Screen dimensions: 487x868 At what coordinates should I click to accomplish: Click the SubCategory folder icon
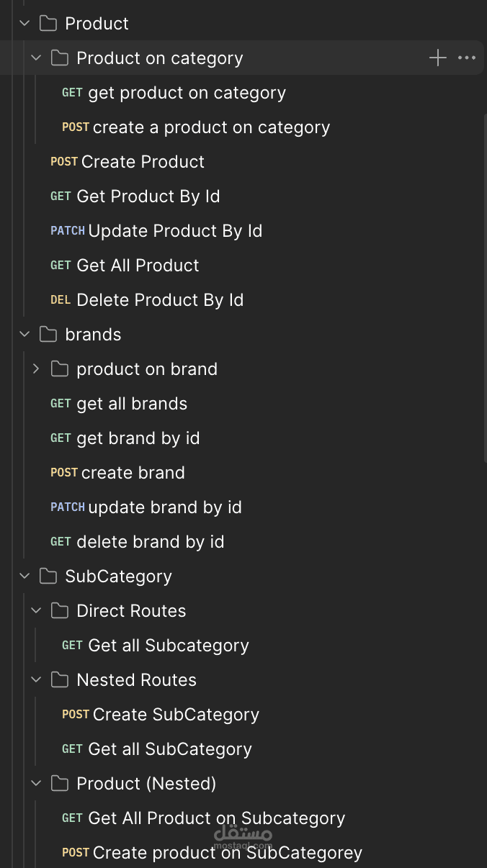[x=48, y=577]
